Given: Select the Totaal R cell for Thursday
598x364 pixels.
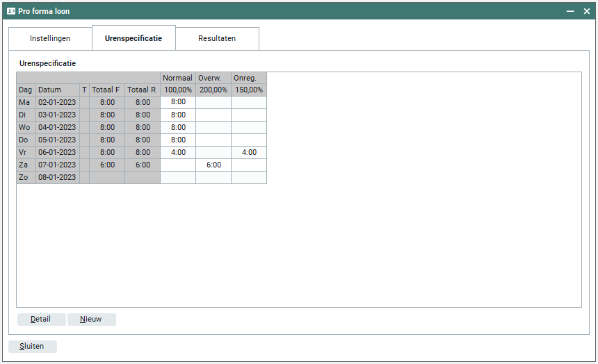Looking at the screenshot, I should [143, 140].
